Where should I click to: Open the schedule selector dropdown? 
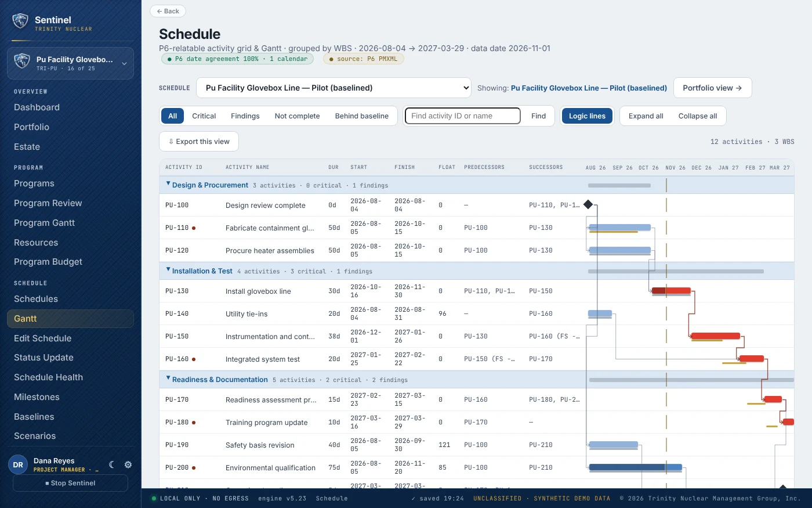333,88
